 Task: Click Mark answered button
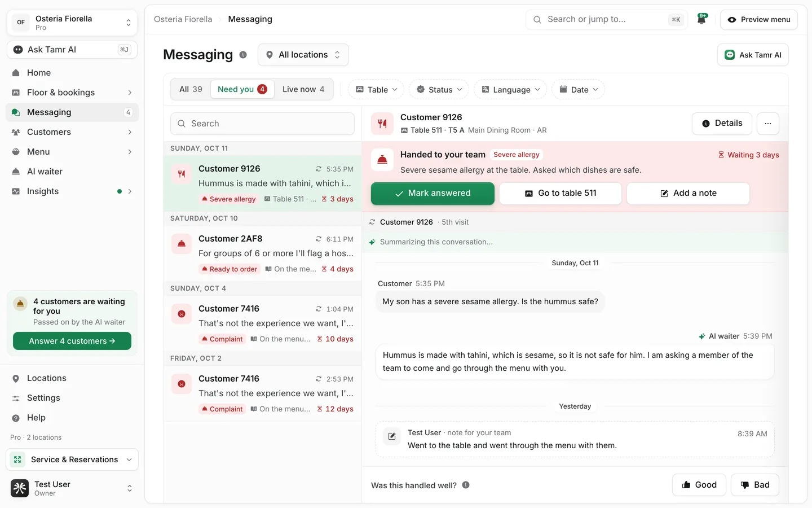pyautogui.click(x=433, y=193)
